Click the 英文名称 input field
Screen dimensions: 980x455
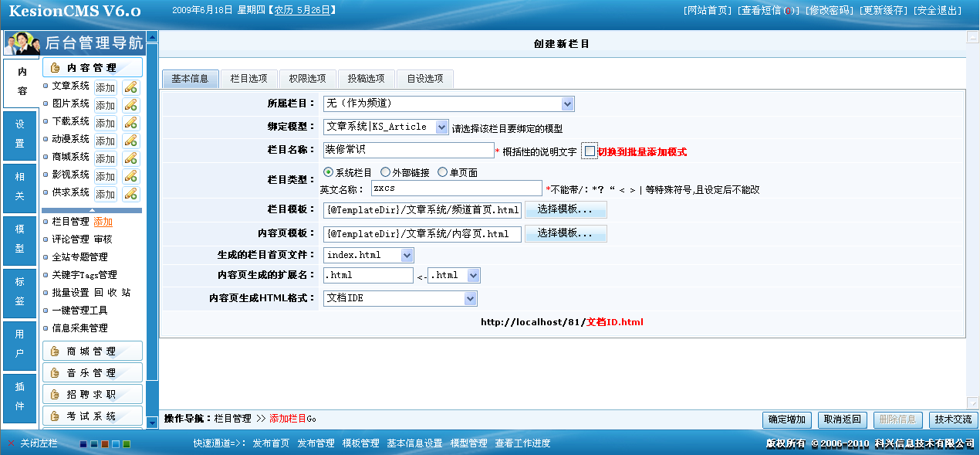click(x=457, y=188)
